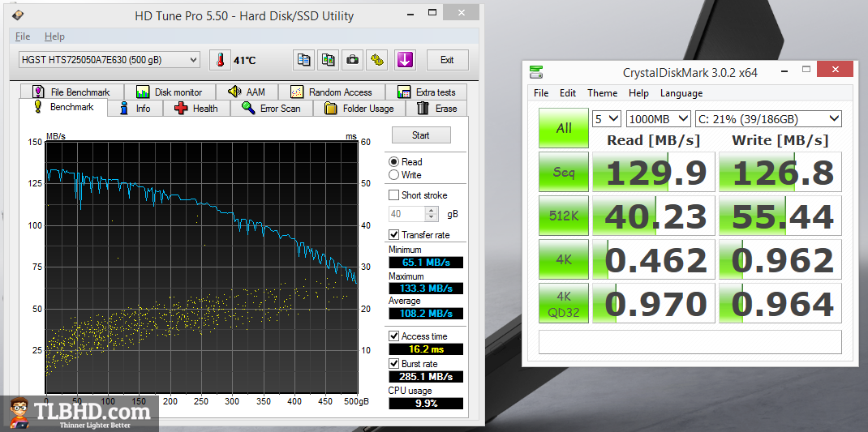This screenshot has height=432, width=868.
Task: Open CrystalDiskMark File menu
Action: [541, 93]
